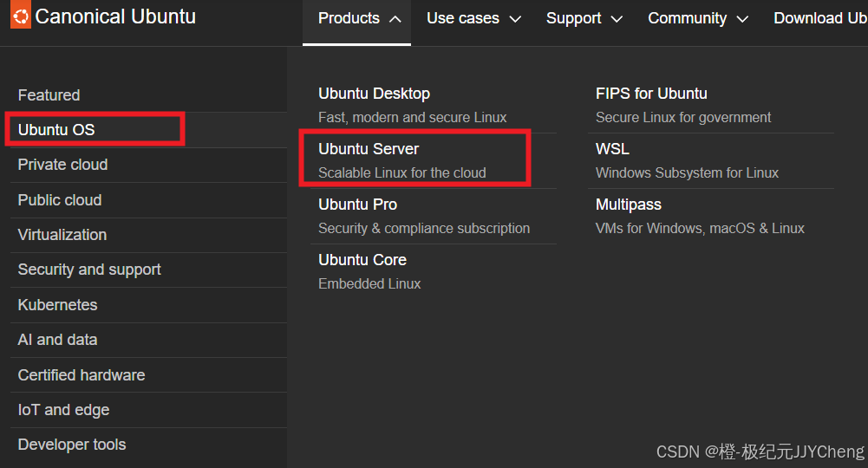Choose Private cloud category
868x468 pixels.
(148, 165)
